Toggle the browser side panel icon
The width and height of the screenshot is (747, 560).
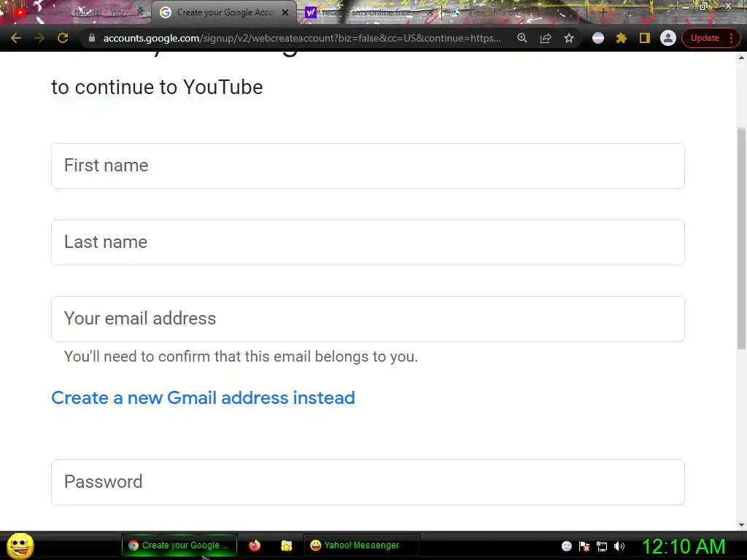[645, 38]
